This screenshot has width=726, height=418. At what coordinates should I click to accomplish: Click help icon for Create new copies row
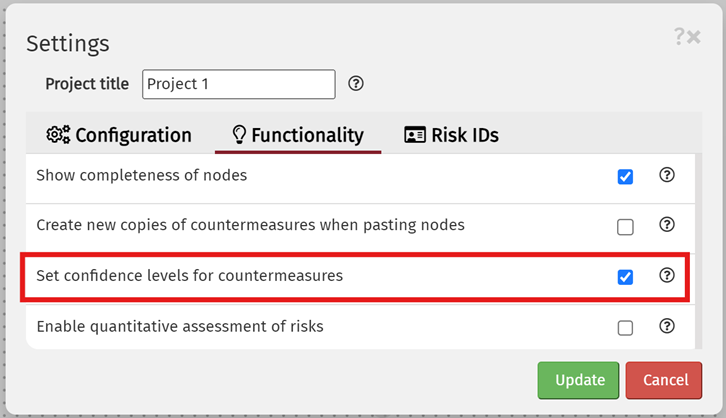tap(667, 225)
